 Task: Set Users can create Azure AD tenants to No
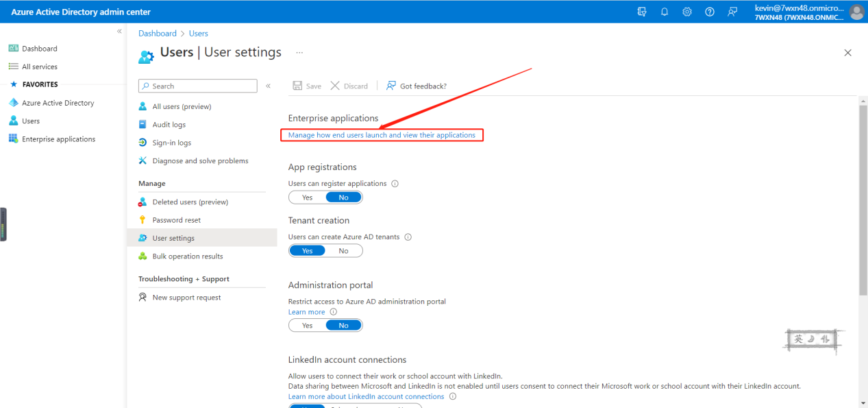344,251
